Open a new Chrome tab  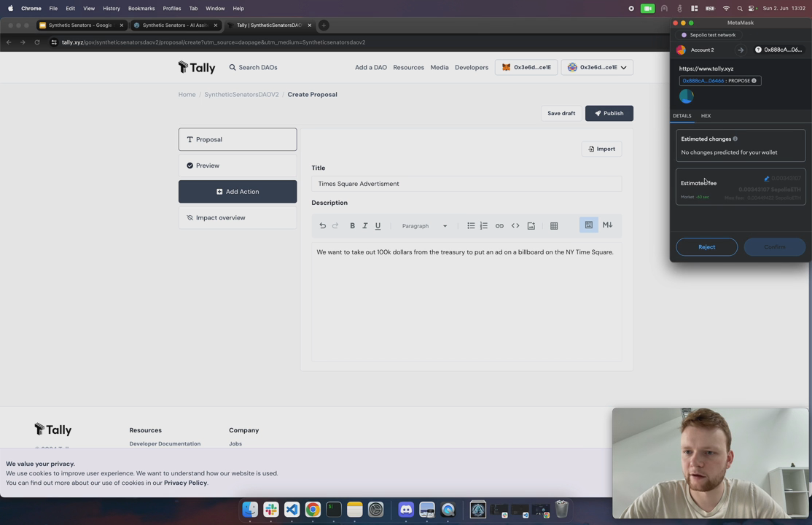[324, 25]
